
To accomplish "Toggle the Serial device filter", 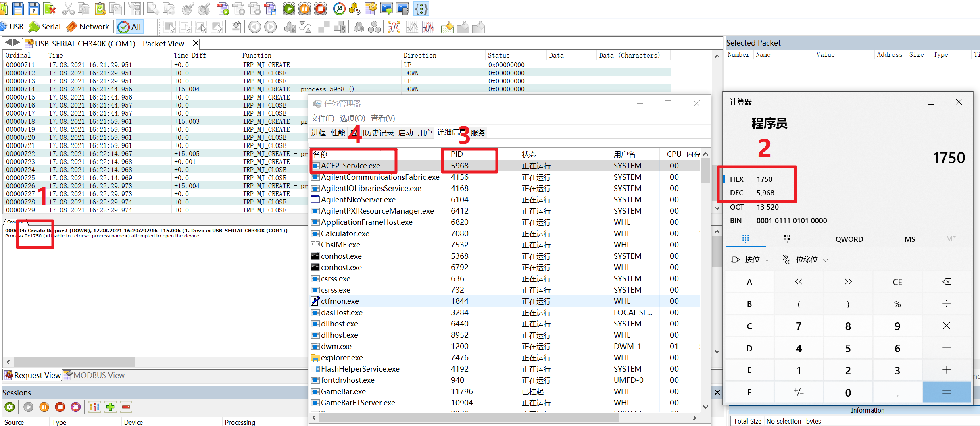I will [x=45, y=27].
